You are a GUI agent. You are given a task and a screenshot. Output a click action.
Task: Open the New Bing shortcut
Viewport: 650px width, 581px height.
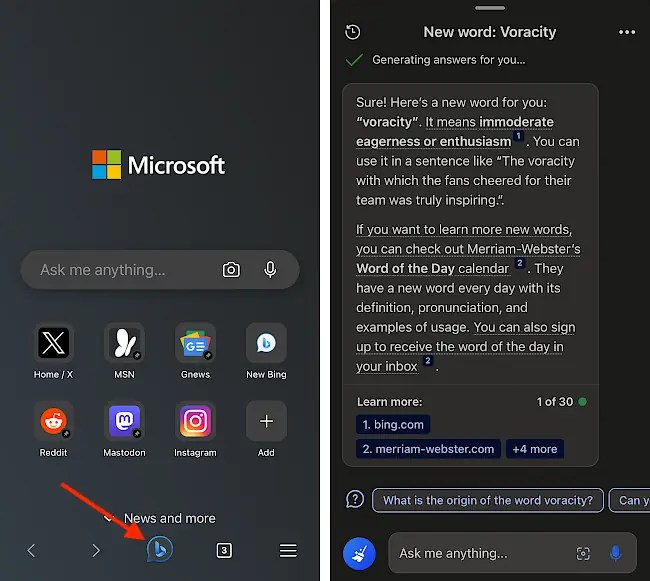click(266, 343)
